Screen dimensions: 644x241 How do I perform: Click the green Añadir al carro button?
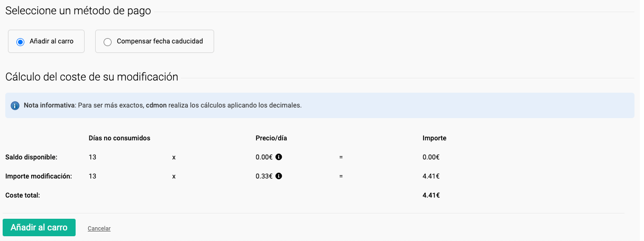click(x=39, y=227)
